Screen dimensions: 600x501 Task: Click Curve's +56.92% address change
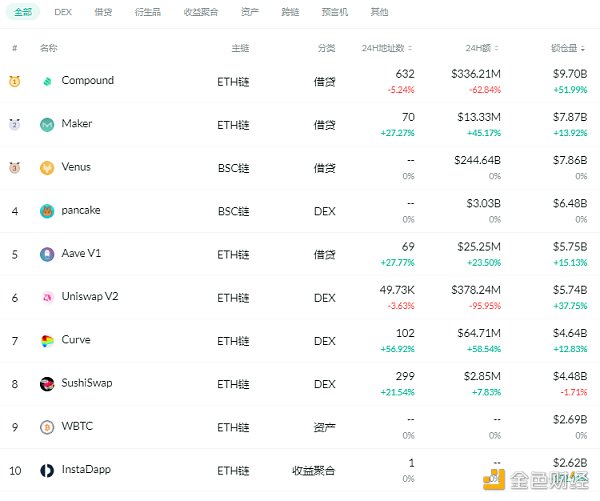point(398,349)
